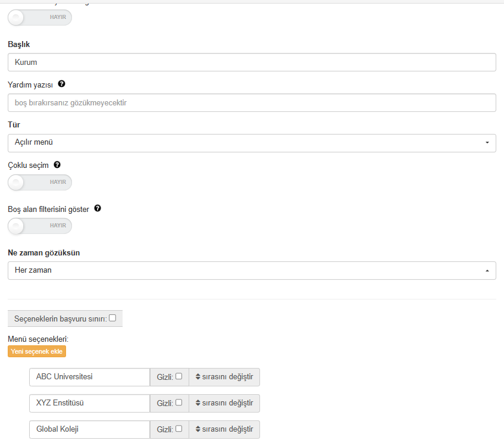The width and height of the screenshot is (504, 440).
Task: Toggle the topmost HAYIR switch
Action: (40, 17)
